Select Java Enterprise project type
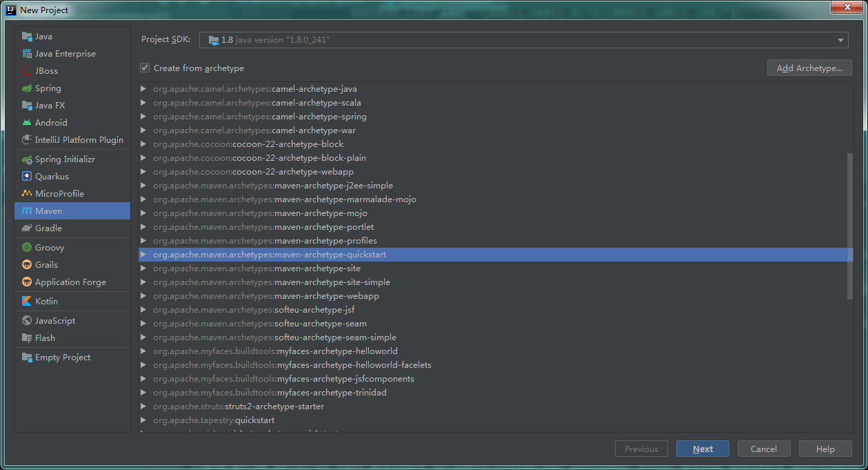Image resolution: width=868 pixels, height=470 pixels. (x=72, y=54)
